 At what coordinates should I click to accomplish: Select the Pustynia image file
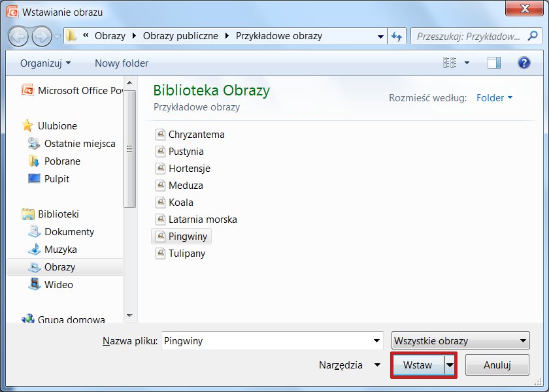point(180,152)
